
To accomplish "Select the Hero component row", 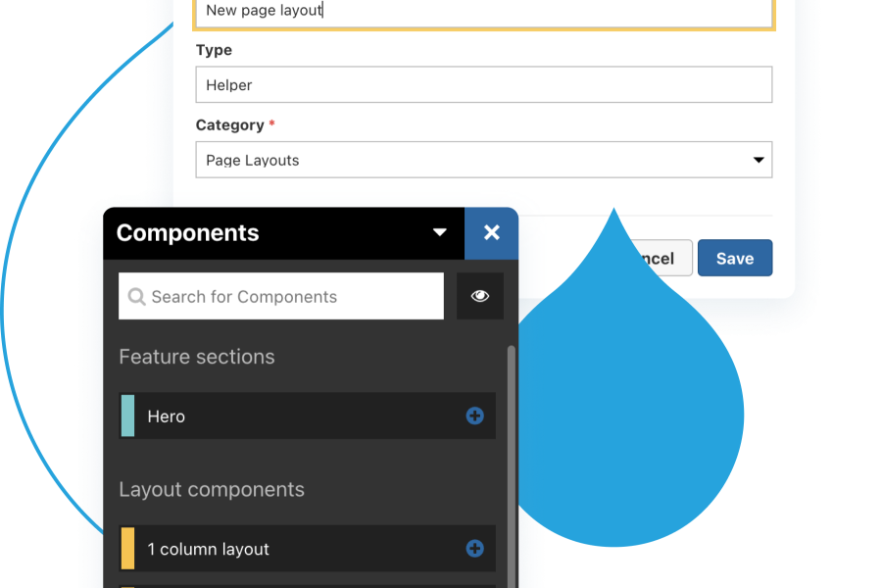I will [294, 416].
